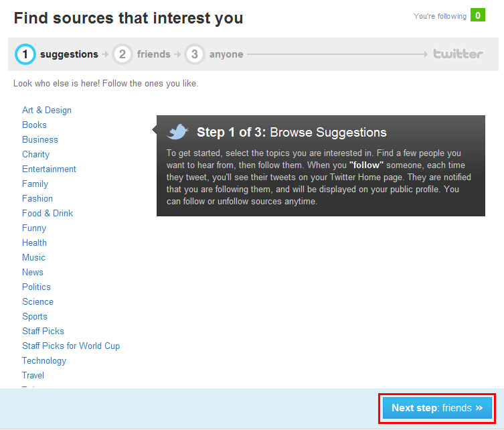Viewport: 504px width, 430px height.
Task: Select the anyone step label
Action: tap(226, 54)
